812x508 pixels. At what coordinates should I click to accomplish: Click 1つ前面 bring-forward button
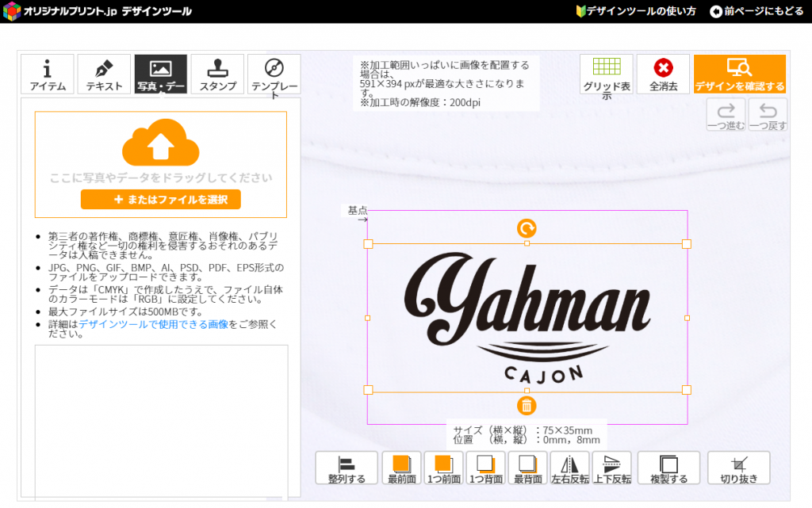[x=444, y=468]
